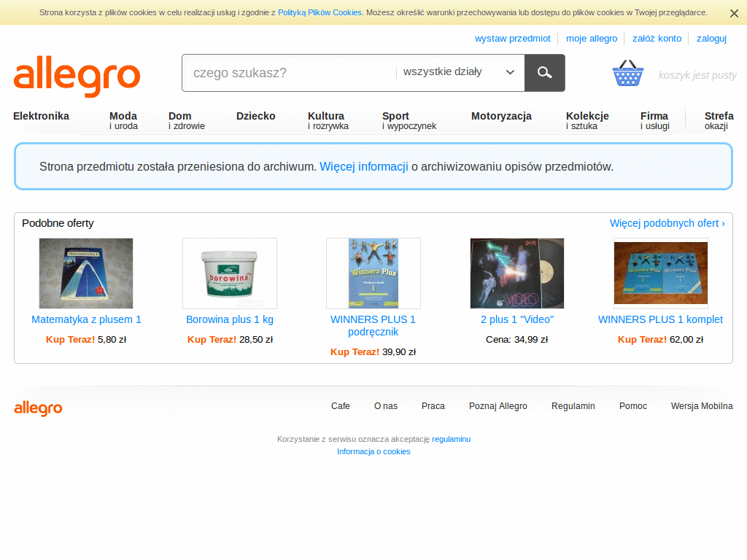Click Więcej informacji link about archiving
Viewport: 747px width, 560px height.
364,167
